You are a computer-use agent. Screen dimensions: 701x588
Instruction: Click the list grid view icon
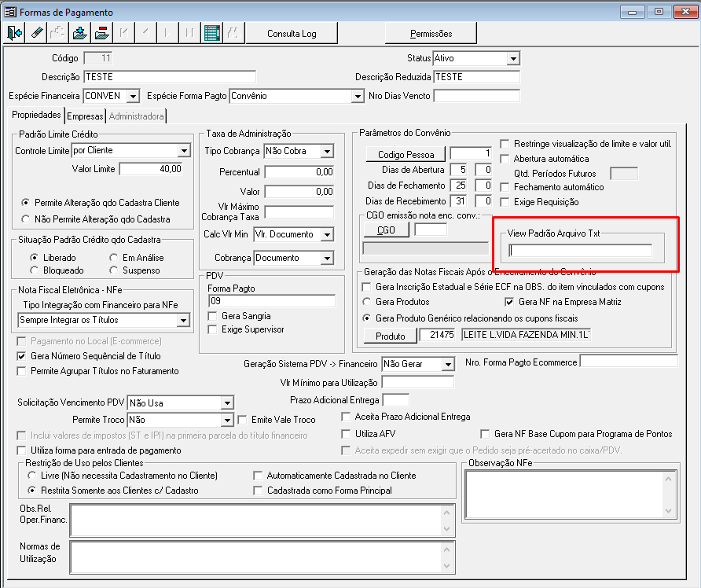211,33
